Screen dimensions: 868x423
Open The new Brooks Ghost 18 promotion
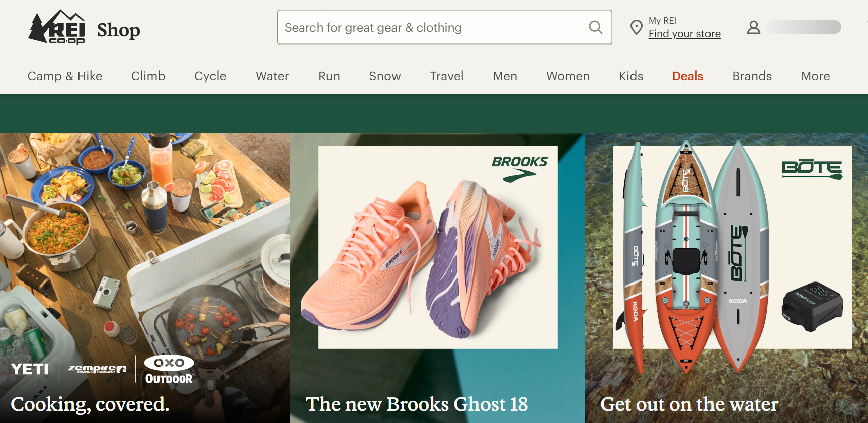tap(417, 404)
